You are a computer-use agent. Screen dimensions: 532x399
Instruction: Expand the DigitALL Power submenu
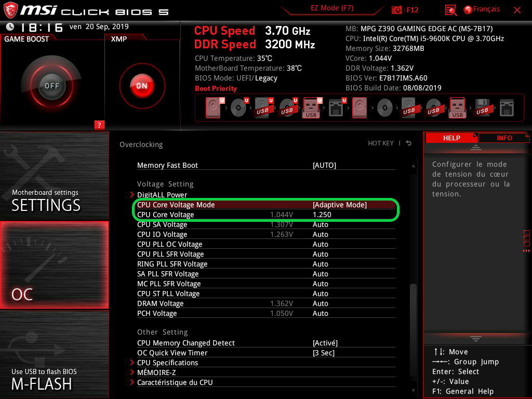point(162,195)
